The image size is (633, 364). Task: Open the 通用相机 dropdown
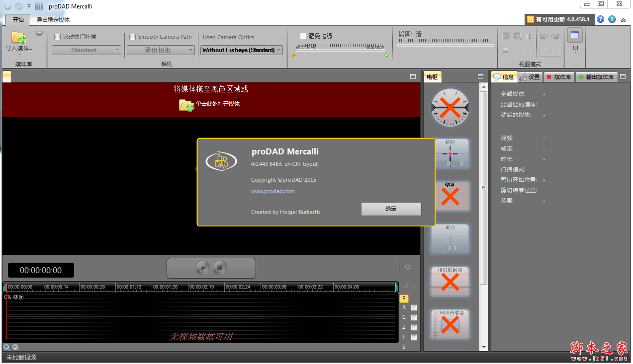click(161, 50)
